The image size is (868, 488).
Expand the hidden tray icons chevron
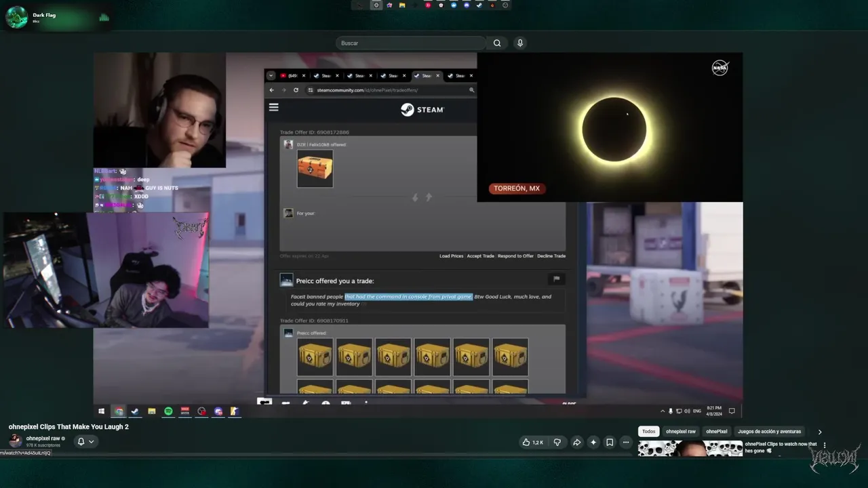pyautogui.click(x=663, y=411)
